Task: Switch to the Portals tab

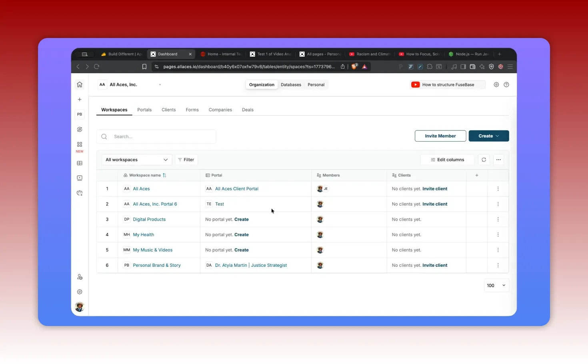Action: point(144,110)
